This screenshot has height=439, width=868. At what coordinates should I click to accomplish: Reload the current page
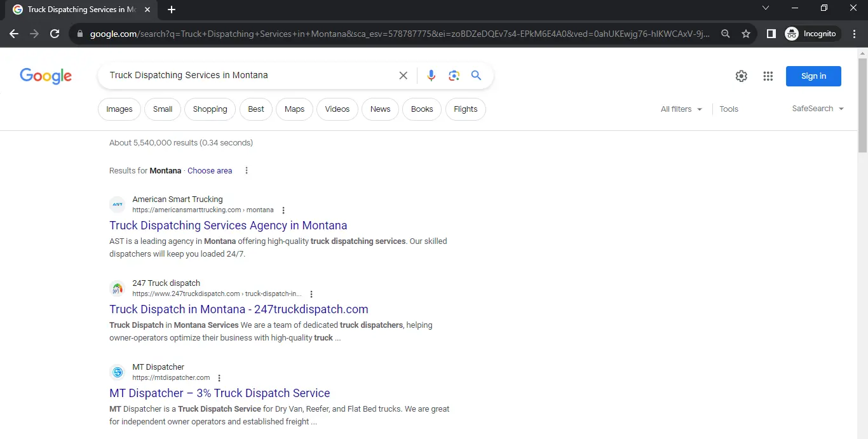tap(55, 34)
